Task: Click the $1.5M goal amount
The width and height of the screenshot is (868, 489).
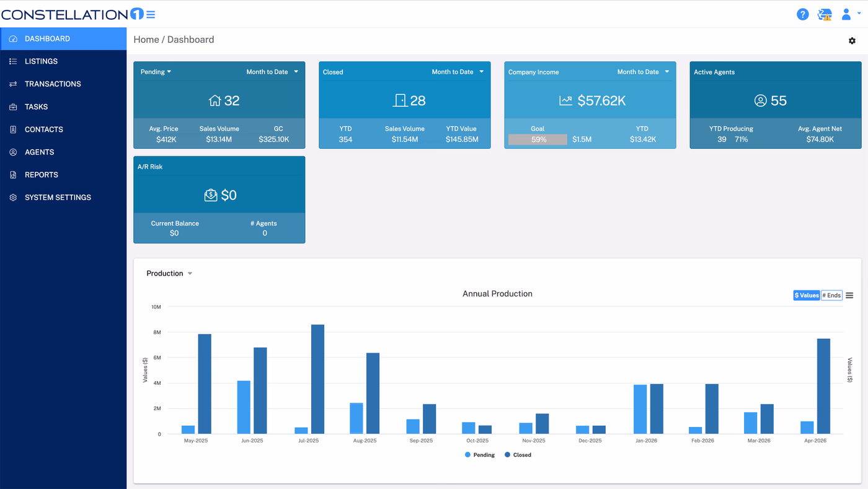Action: tap(582, 140)
